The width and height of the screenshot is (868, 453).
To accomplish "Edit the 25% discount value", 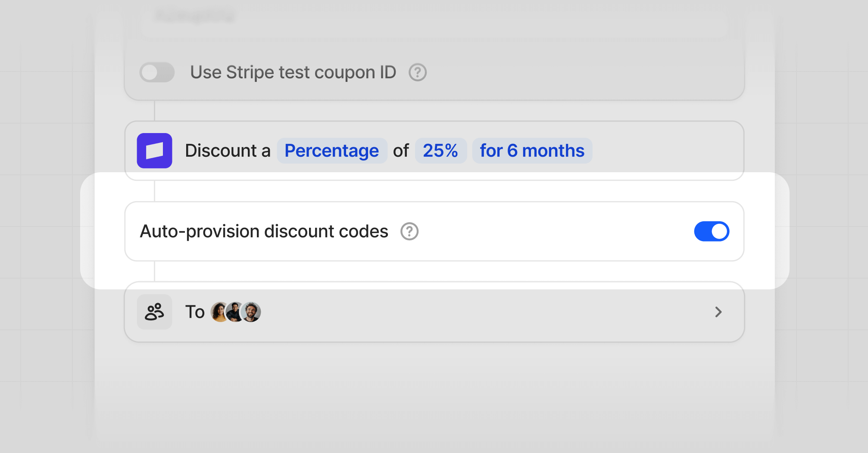I will pos(440,151).
